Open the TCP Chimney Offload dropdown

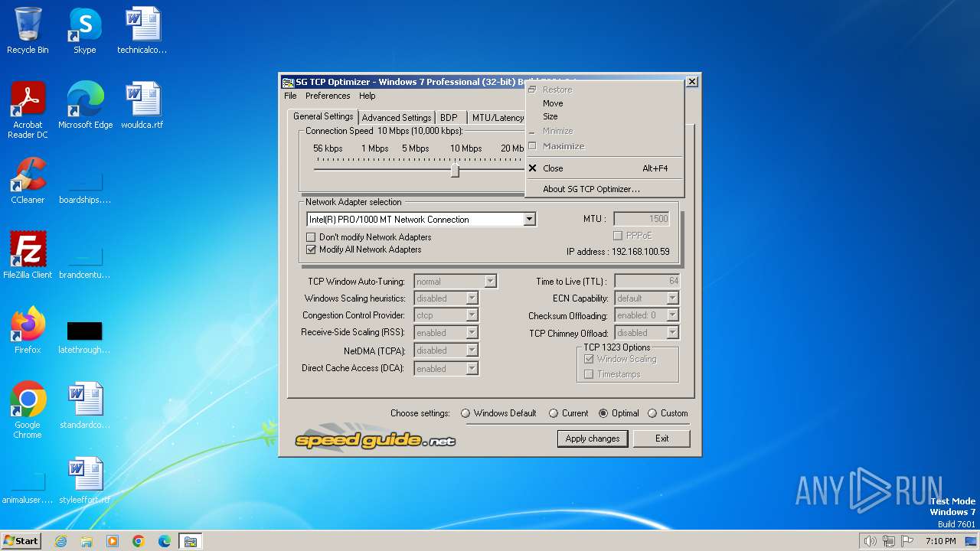[x=673, y=333]
